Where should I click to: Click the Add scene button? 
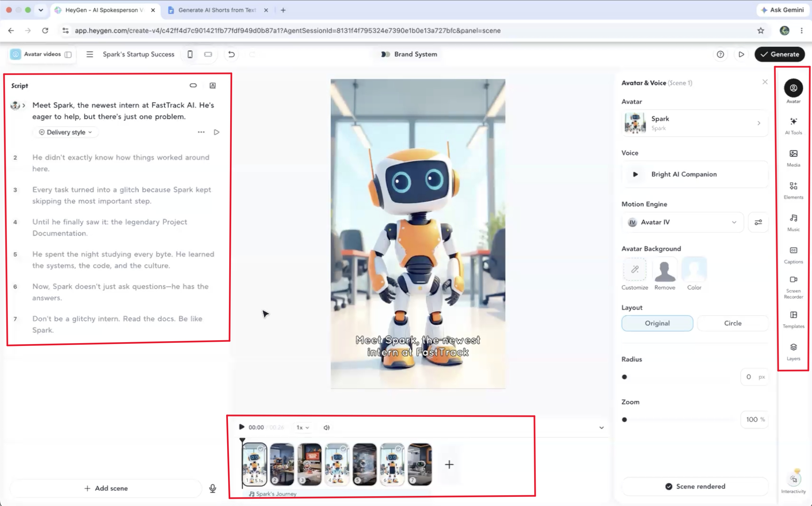pyautogui.click(x=106, y=488)
